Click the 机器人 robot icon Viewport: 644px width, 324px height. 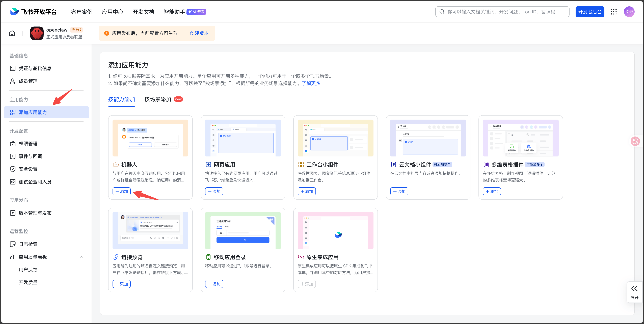click(116, 165)
